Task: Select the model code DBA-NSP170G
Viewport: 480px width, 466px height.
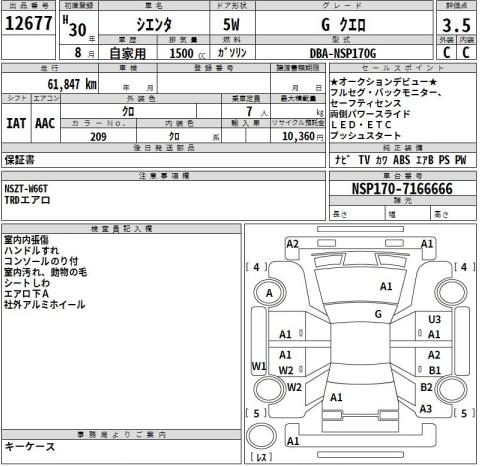Action: (343, 53)
